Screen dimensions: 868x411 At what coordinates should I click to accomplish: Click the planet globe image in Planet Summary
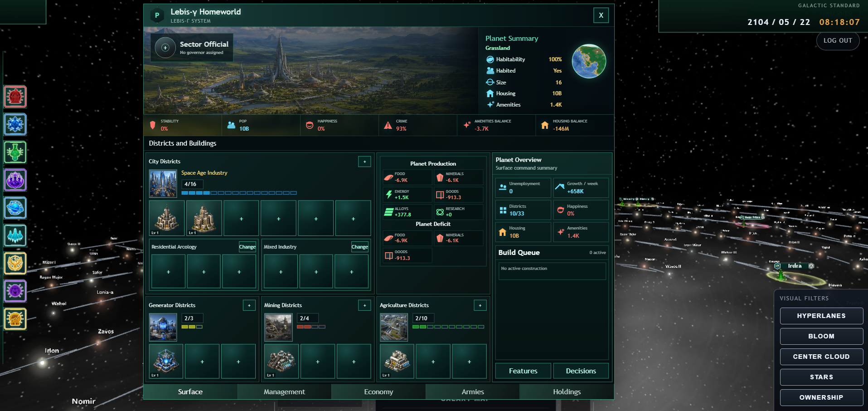coord(589,61)
